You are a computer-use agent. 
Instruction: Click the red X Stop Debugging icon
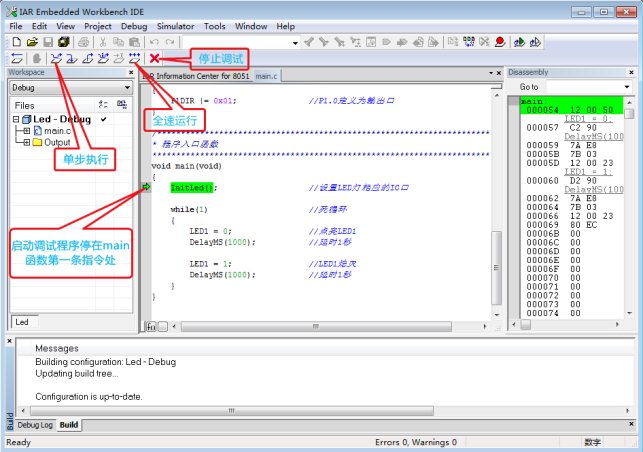tap(154, 58)
